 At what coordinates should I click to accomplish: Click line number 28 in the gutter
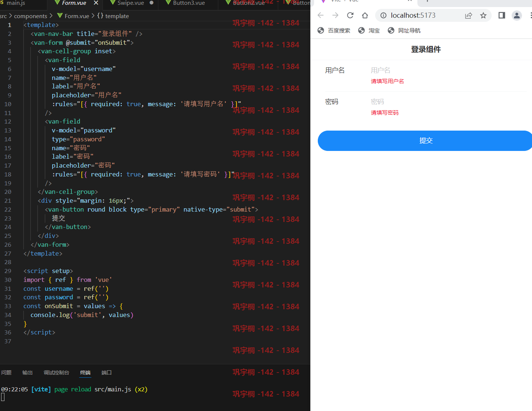[x=8, y=262]
